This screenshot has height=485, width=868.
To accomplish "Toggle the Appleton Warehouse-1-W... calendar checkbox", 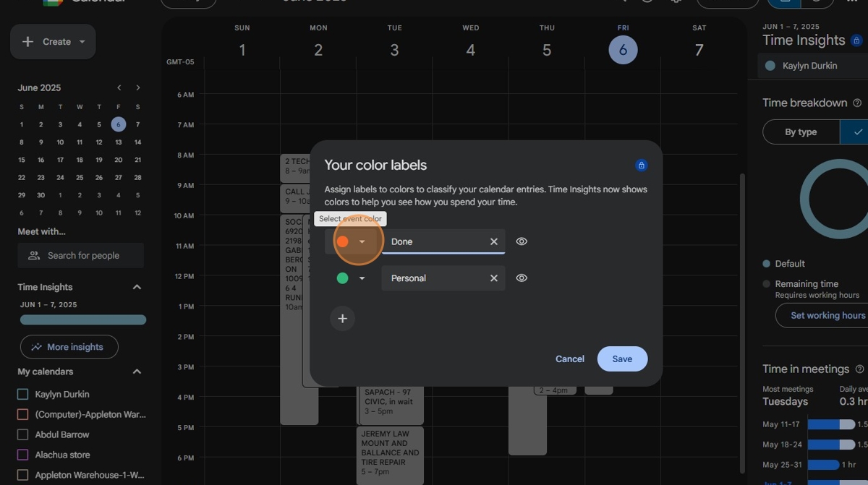I will 22,476.
